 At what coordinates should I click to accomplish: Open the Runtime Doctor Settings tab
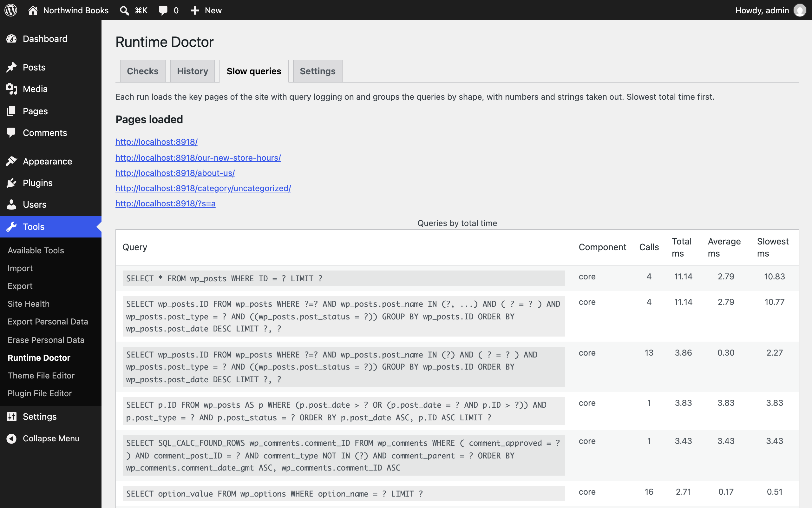[318, 71]
